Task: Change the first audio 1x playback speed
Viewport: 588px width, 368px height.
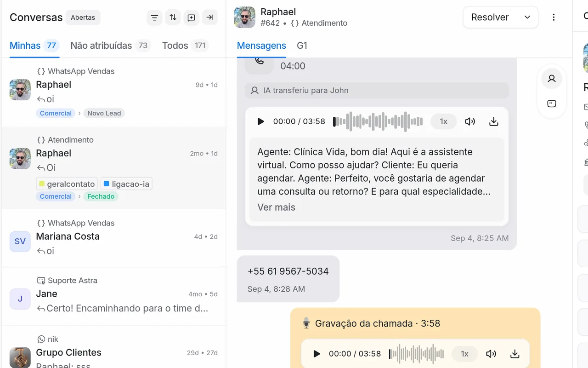Action: pos(443,121)
